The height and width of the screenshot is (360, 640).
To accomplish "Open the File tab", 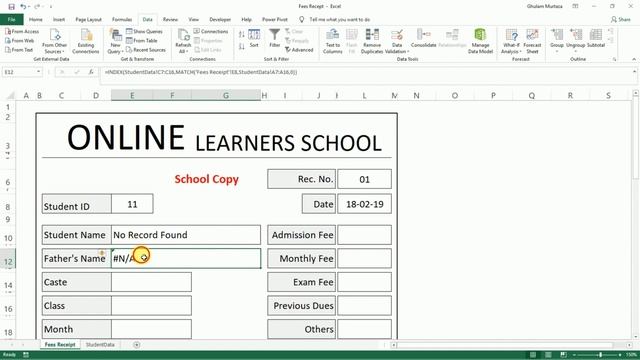I will 11,19.
